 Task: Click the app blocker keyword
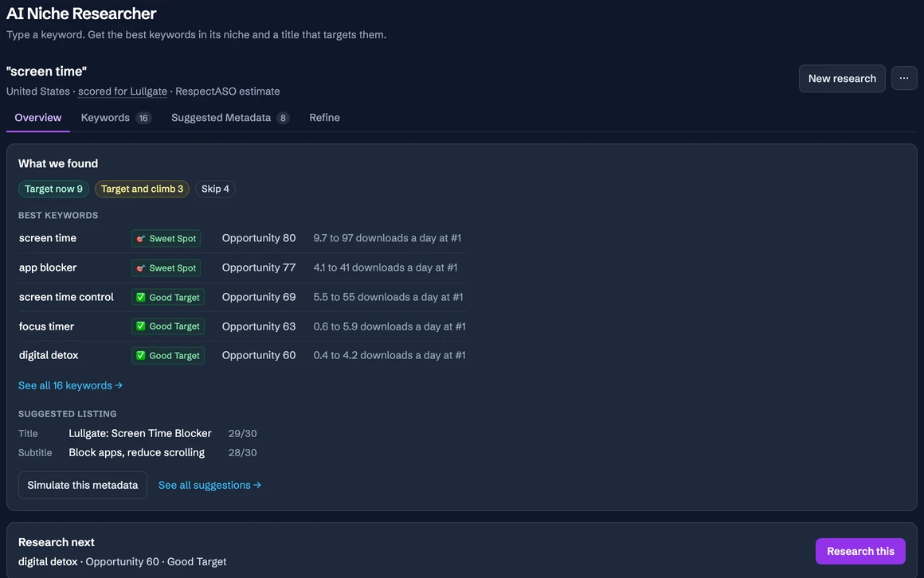(x=48, y=268)
